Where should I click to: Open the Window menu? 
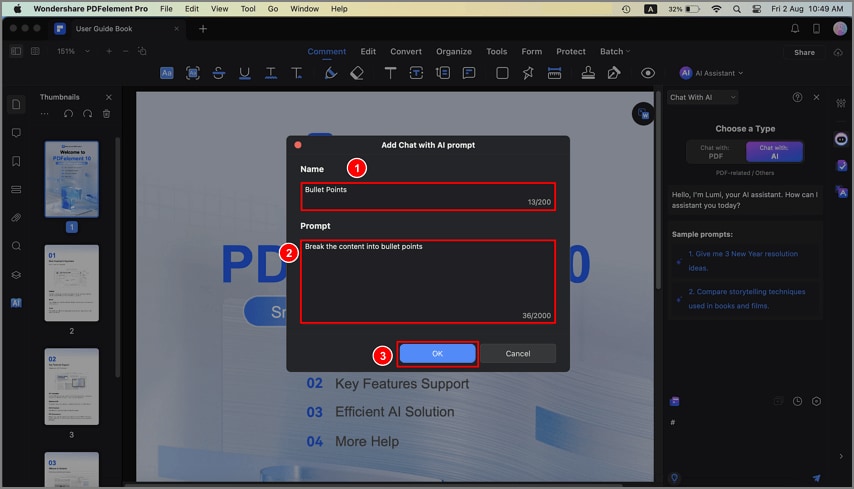tap(304, 9)
